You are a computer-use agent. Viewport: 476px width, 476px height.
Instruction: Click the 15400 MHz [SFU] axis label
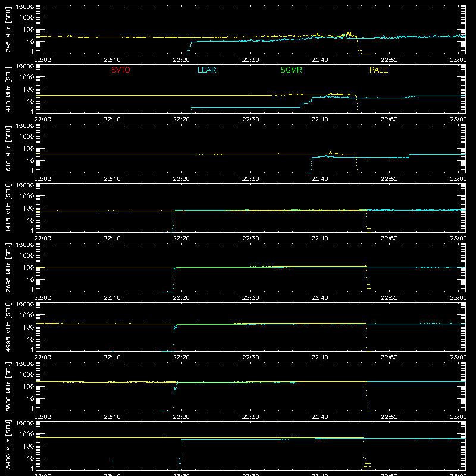pos(8,446)
